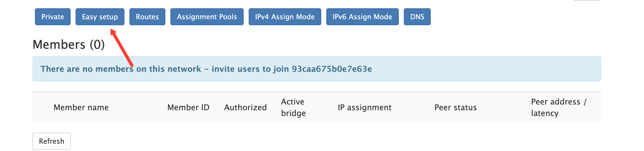Refresh the members list

[51, 141]
